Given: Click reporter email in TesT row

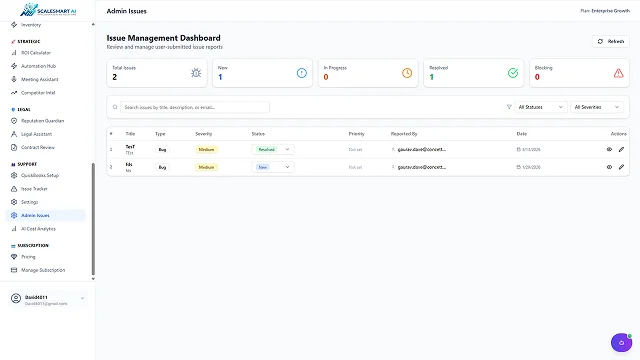Looking at the screenshot, I should click(x=421, y=149).
